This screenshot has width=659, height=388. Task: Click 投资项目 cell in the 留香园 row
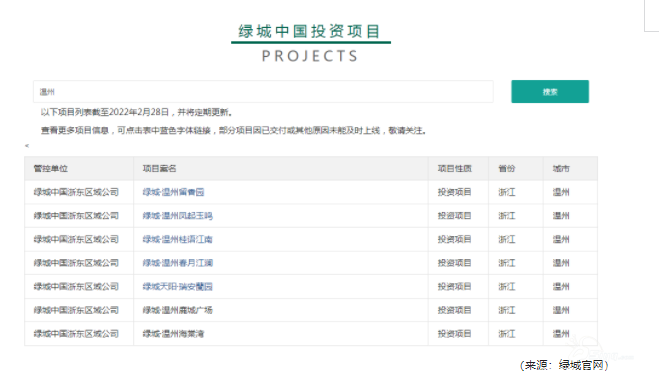click(454, 192)
